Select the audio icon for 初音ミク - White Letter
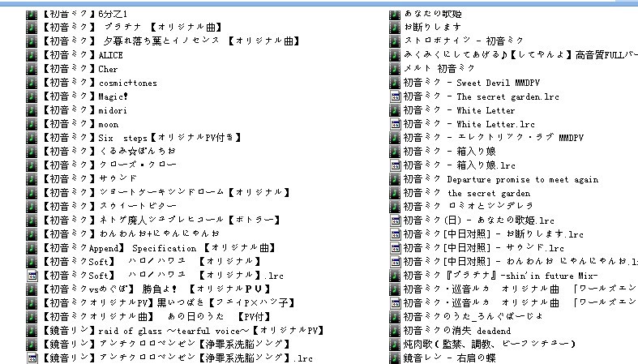 tap(395, 110)
